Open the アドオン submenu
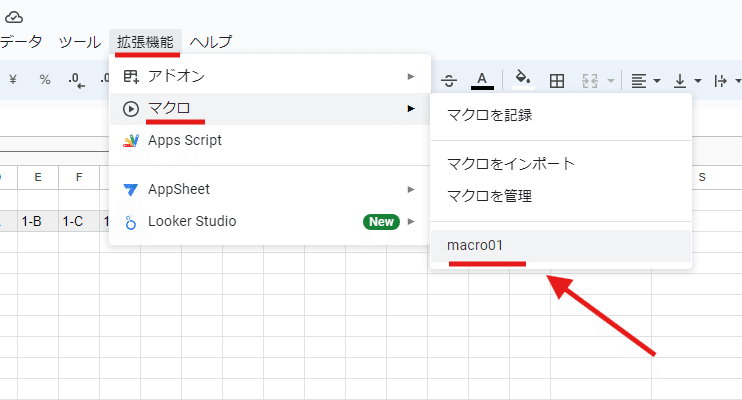 pyautogui.click(x=270, y=76)
